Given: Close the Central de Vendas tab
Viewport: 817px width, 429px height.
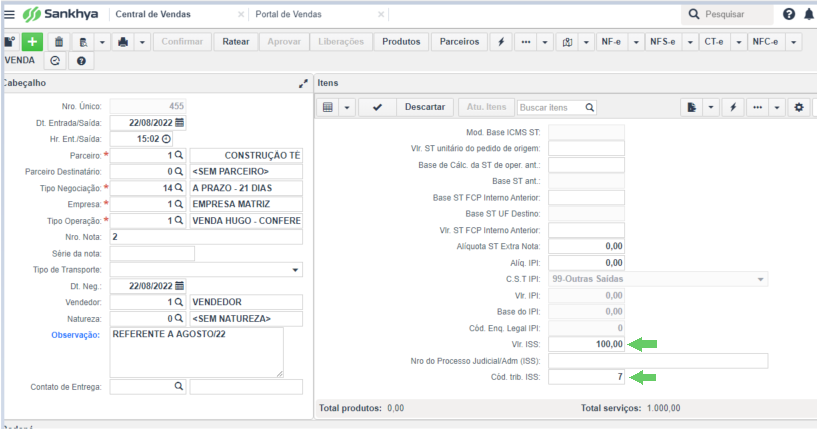Looking at the screenshot, I should click(241, 15).
